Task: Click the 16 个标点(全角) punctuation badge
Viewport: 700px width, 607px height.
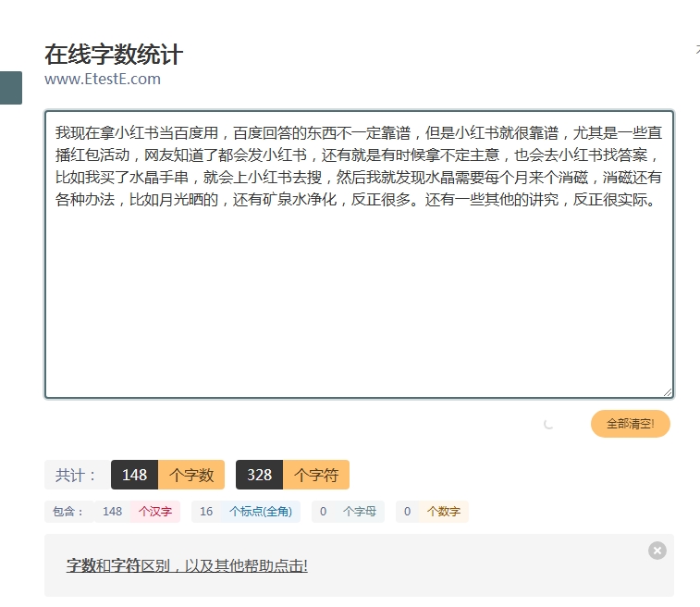Action: 246,512
